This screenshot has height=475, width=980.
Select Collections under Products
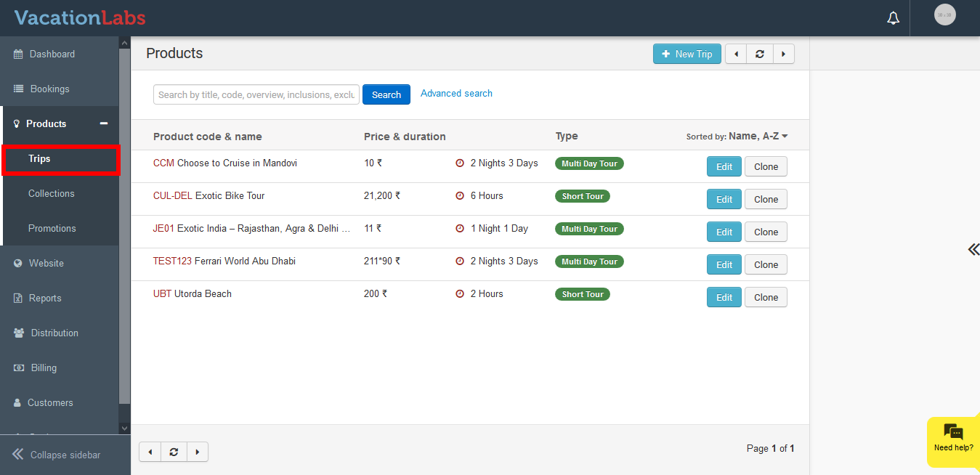52,193
